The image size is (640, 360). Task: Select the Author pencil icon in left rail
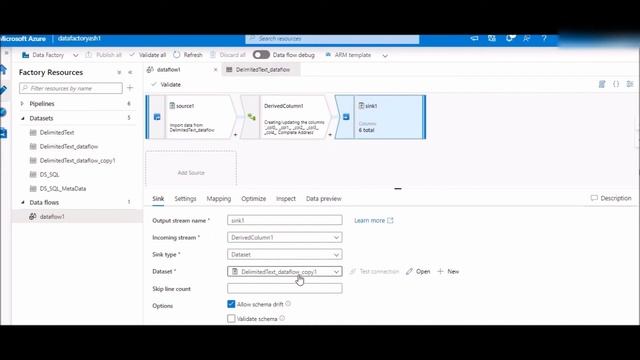[3, 90]
